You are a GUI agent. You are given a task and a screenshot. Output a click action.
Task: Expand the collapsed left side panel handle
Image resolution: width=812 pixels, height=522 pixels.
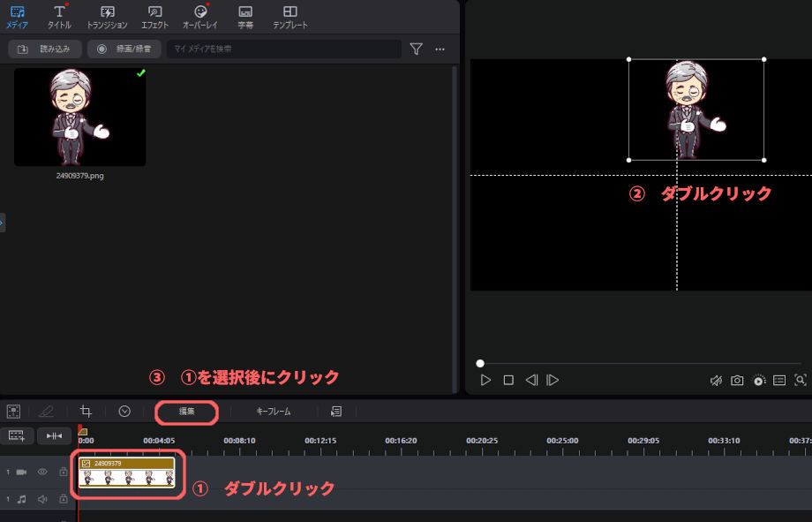[3, 223]
